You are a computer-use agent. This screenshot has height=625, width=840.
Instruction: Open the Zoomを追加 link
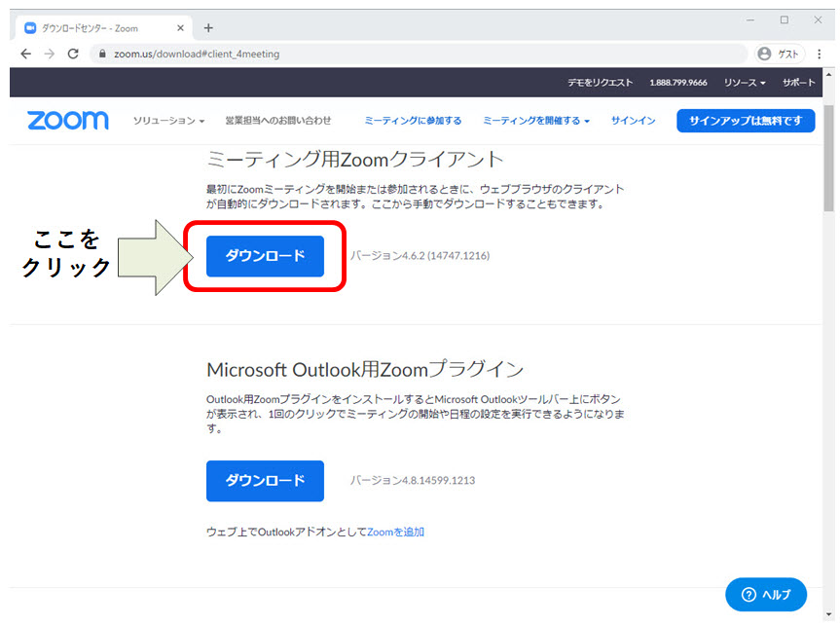(395, 532)
